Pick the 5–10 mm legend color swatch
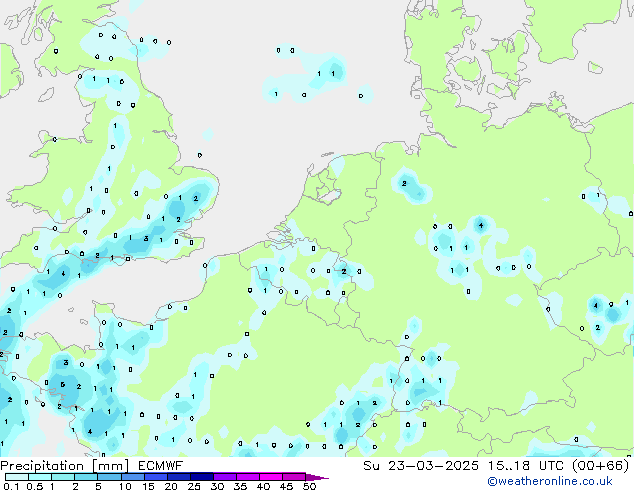 [109, 477]
